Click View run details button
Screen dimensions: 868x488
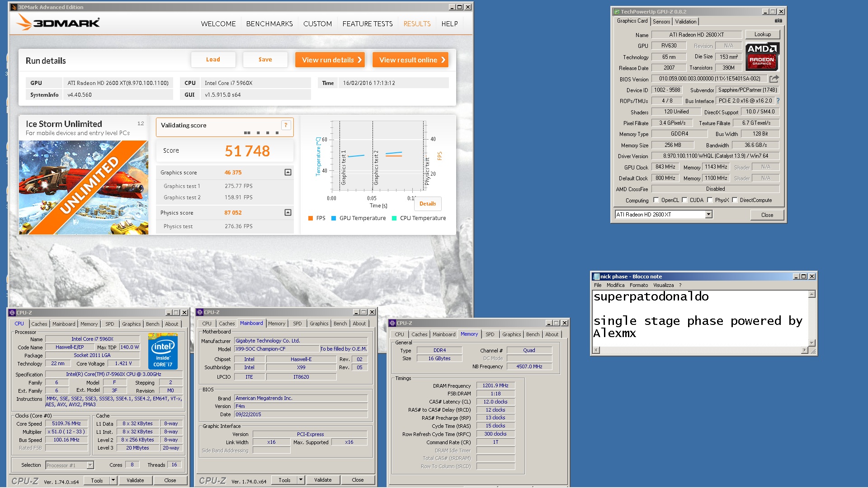[330, 60]
